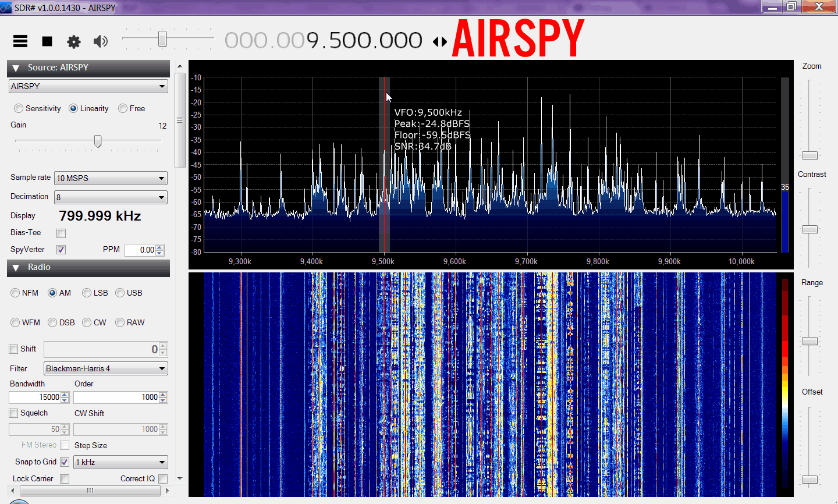Enable the Squelch checkbox

pyautogui.click(x=13, y=413)
